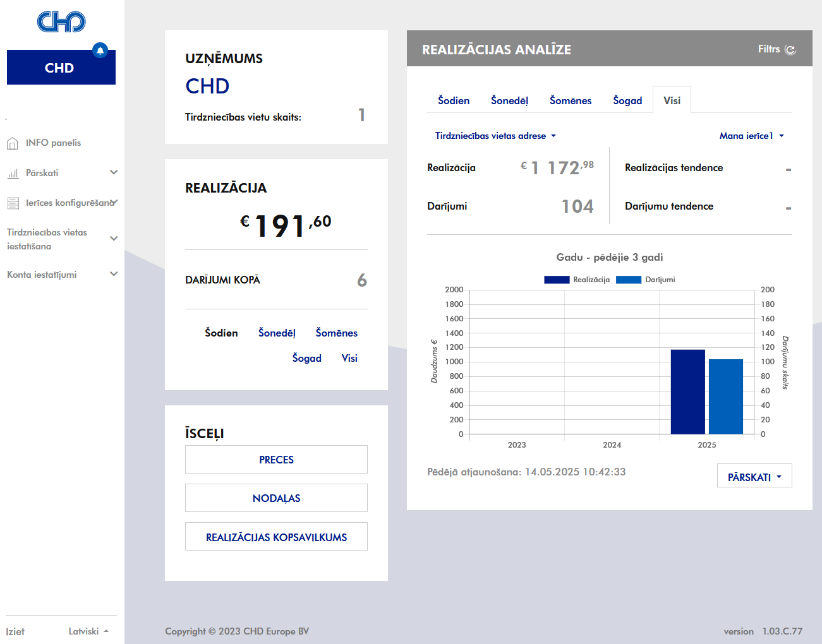The image size is (822, 644).
Task: Click the Pārskati bar chart icon
Action: point(13,173)
